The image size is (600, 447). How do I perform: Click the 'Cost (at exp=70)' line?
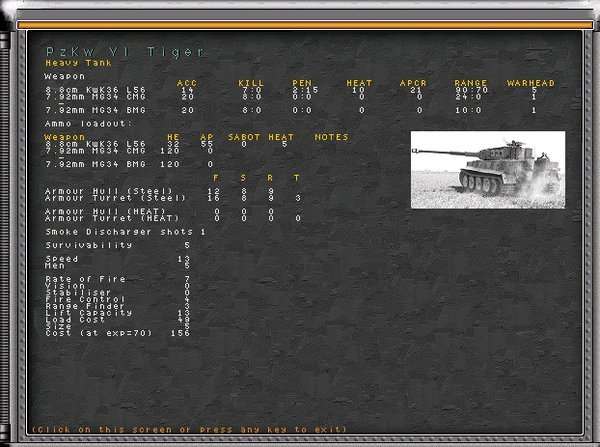click(x=98, y=332)
